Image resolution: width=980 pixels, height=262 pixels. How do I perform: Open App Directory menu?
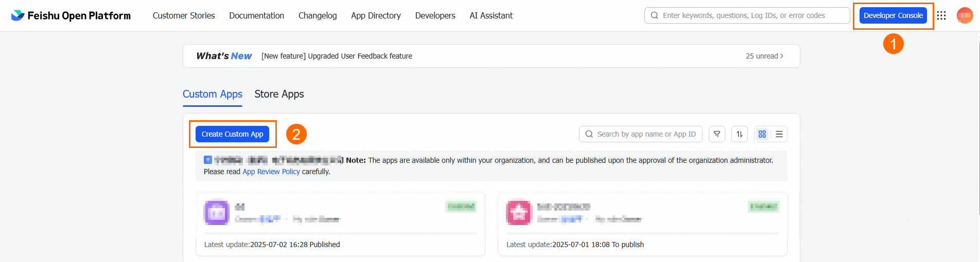tap(376, 15)
